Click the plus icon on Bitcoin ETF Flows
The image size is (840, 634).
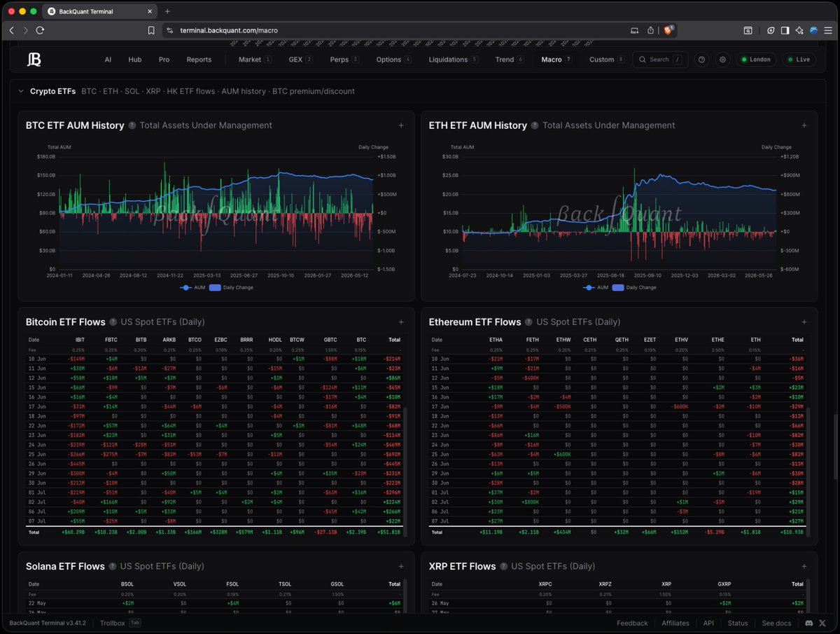(x=401, y=322)
